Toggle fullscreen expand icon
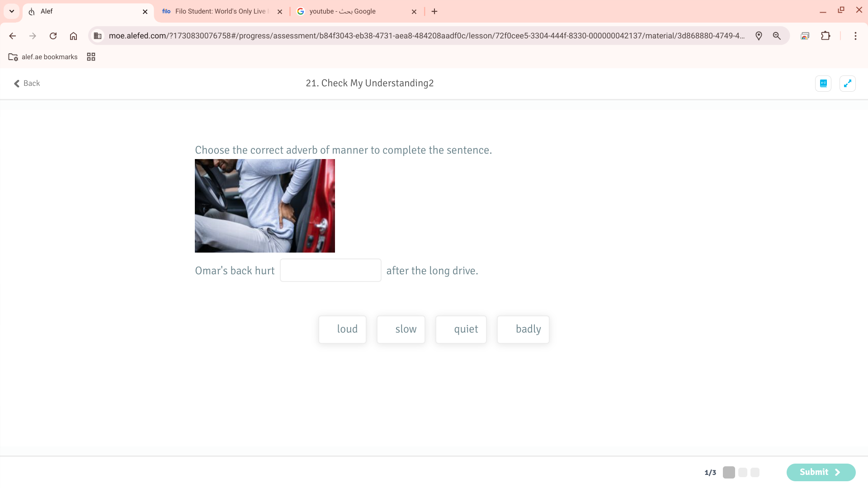The width and height of the screenshot is (868, 488). click(x=847, y=84)
